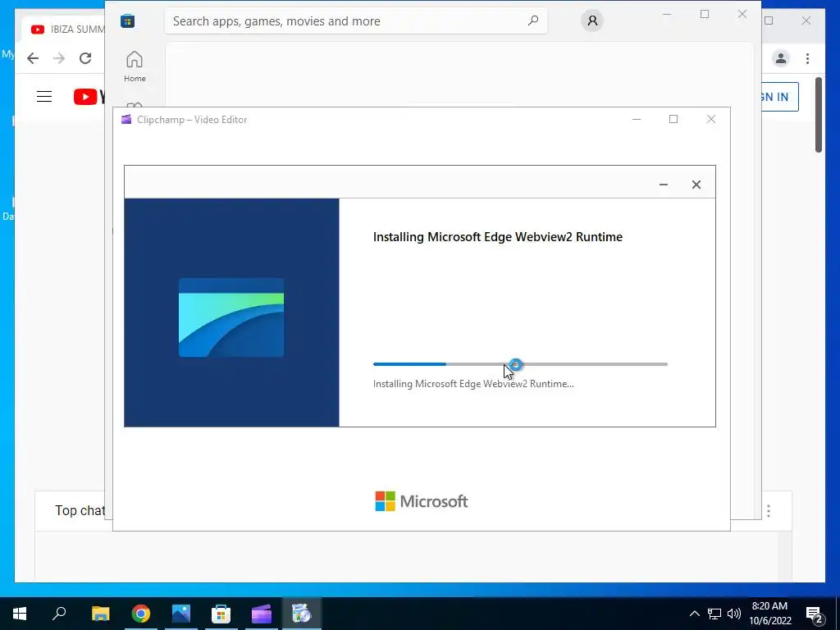Open the volume control in tray

point(734,614)
